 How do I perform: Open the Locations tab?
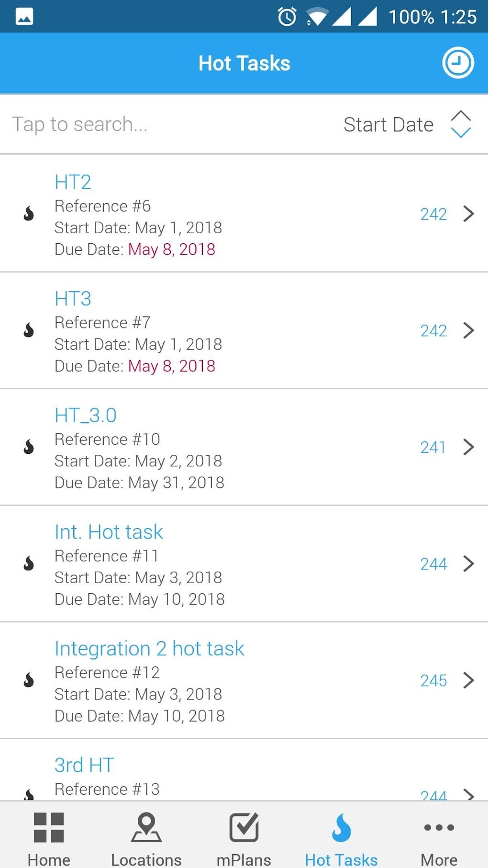tap(146, 838)
